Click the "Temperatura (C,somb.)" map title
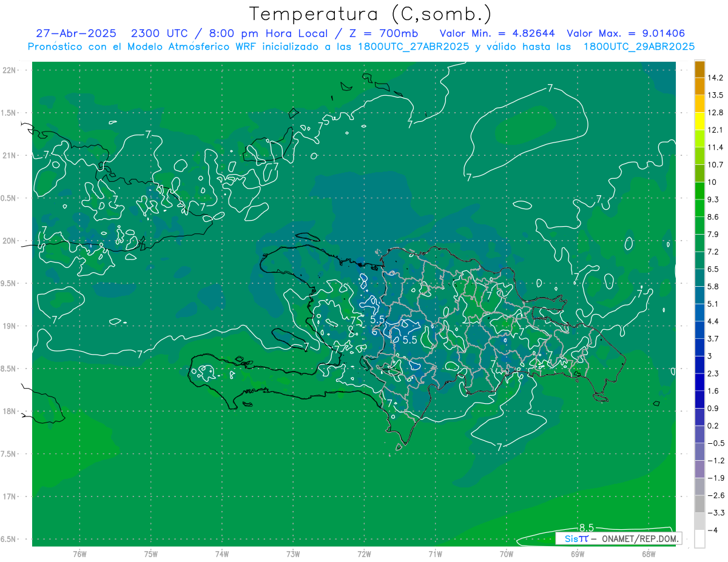728x562 pixels. pyautogui.click(x=371, y=14)
